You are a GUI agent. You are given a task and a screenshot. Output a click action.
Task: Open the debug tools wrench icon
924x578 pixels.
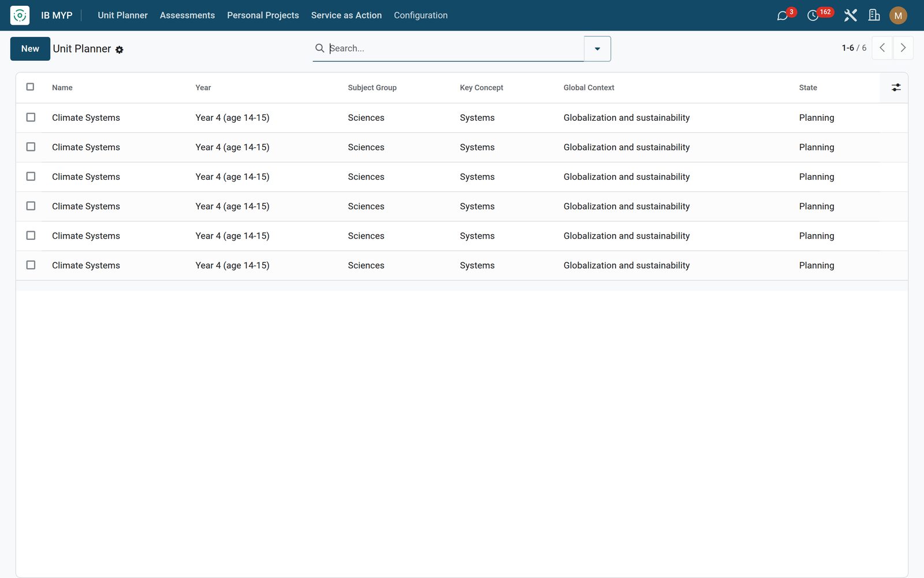click(850, 16)
